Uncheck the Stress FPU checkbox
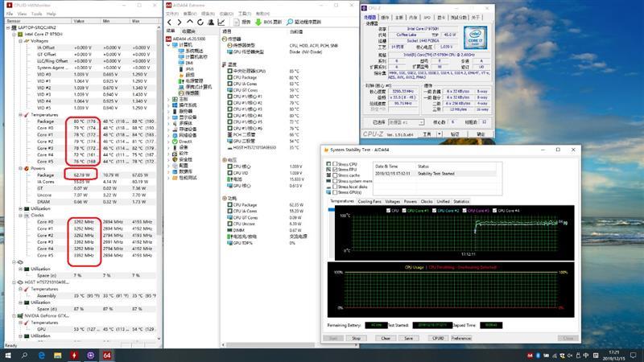 (335, 170)
